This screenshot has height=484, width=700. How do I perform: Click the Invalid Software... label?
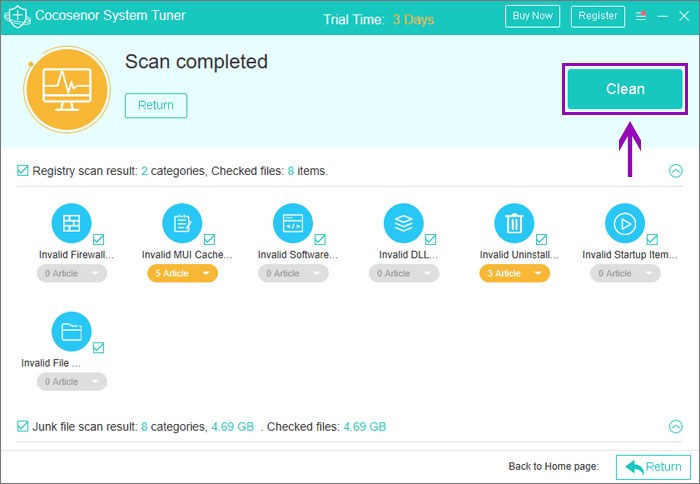[x=298, y=255]
